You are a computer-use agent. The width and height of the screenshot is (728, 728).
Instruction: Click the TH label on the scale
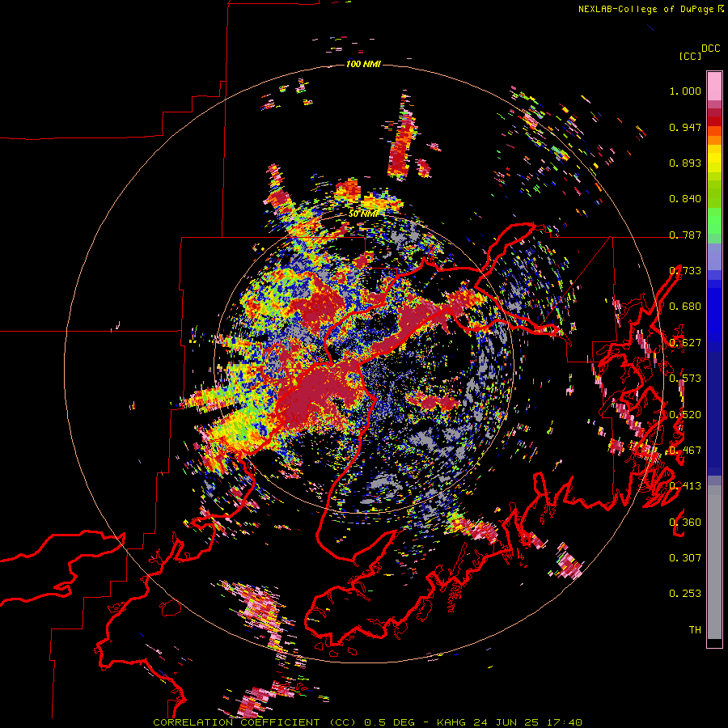coord(695,629)
